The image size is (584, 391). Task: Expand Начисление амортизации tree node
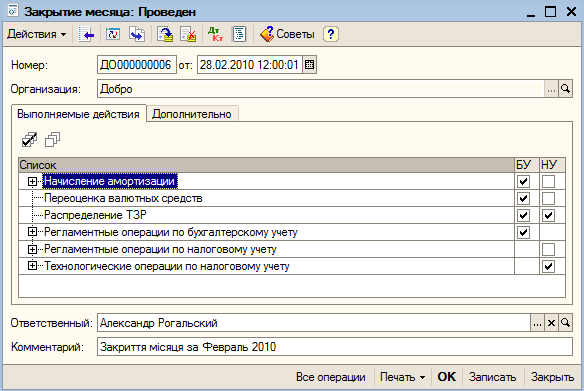click(x=32, y=181)
